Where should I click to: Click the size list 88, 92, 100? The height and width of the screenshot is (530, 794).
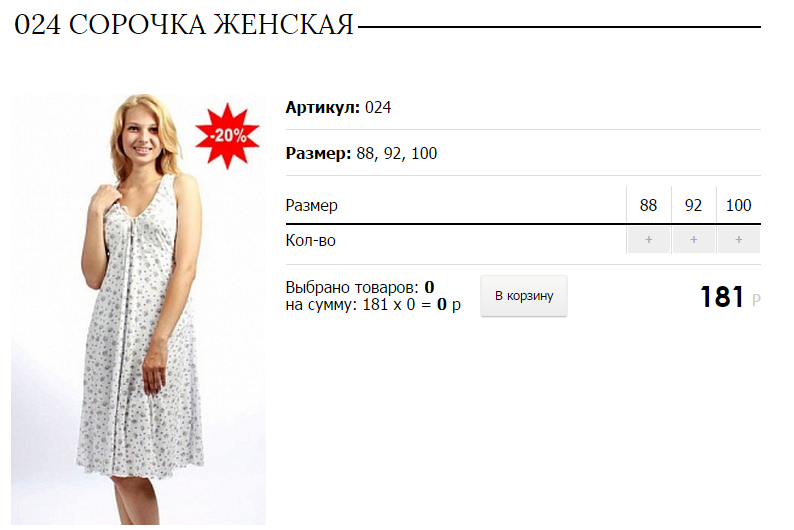click(396, 153)
